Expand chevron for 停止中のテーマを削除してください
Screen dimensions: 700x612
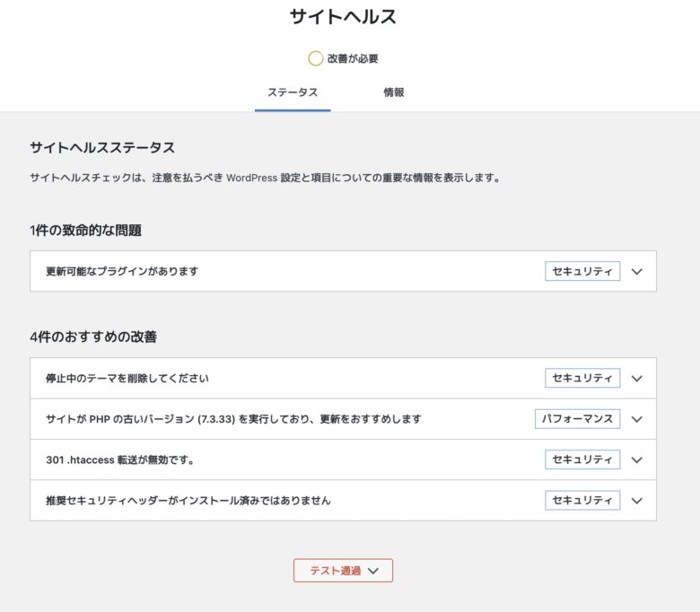637,379
